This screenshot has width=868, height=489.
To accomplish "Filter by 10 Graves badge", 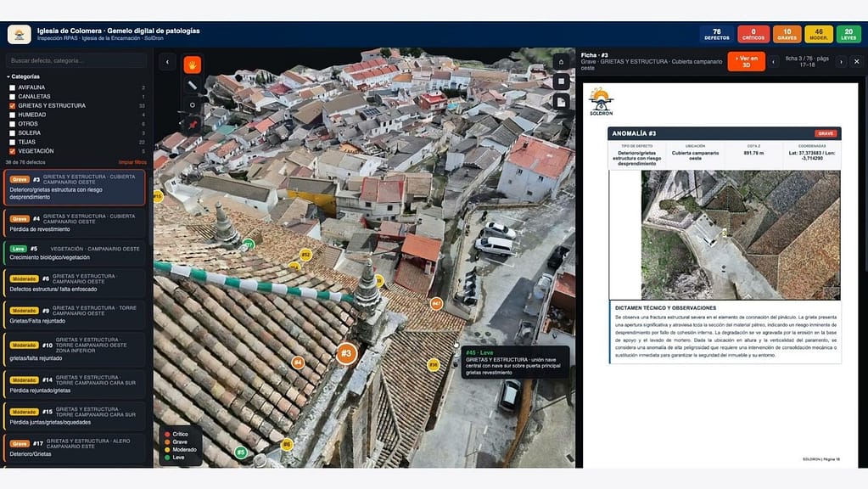I will point(787,34).
